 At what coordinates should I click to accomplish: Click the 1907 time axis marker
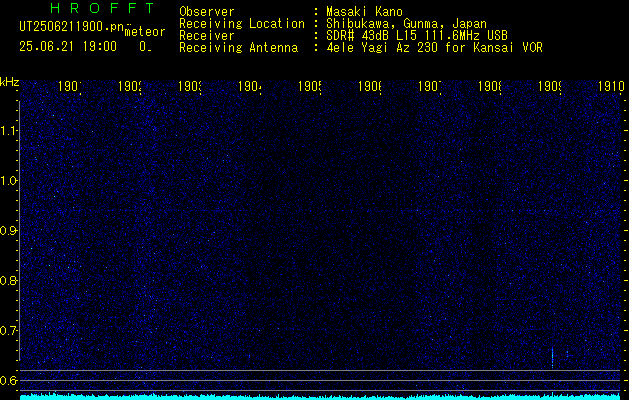click(x=430, y=86)
